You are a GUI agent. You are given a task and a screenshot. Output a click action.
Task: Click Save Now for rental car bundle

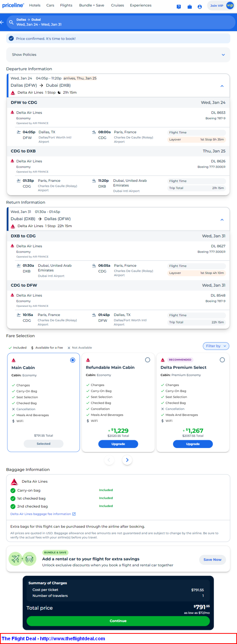(x=212, y=559)
